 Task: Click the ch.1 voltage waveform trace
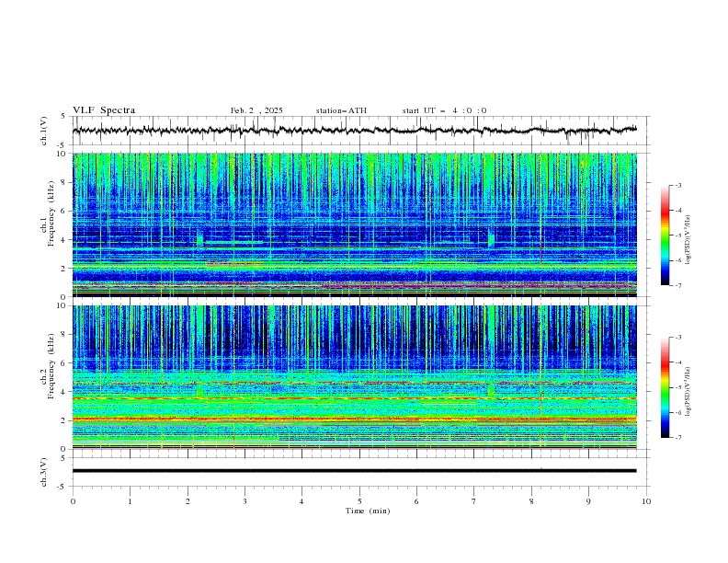[x=354, y=131]
